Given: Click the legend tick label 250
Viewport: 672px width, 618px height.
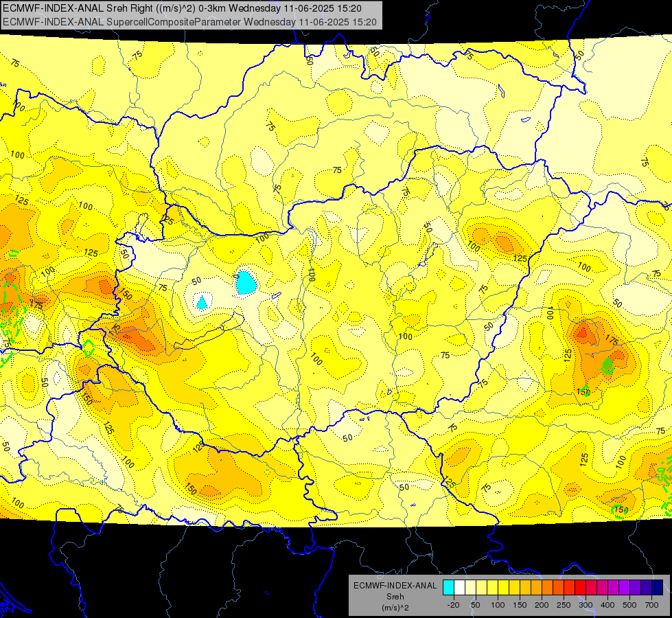Looking at the screenshot, I should pyautogui.click(x=564, y=605).
